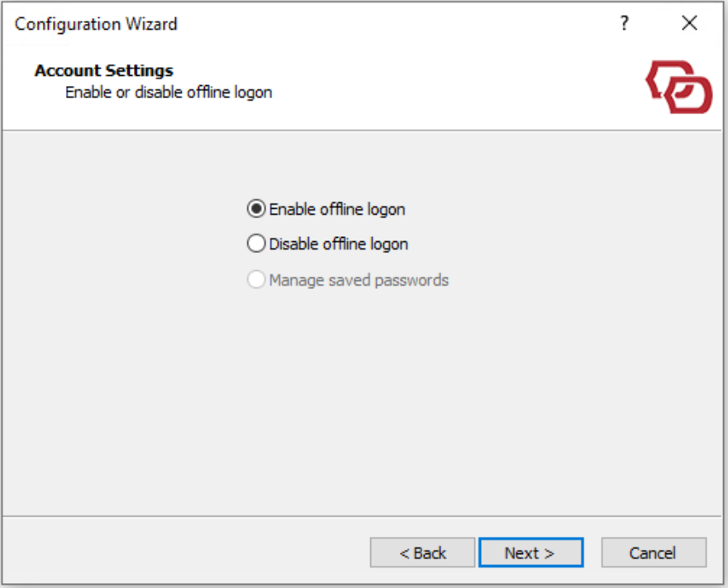Screen dimensions: 728x588
Task: Click the Enable offline logon label text
Action: [337, 209]
